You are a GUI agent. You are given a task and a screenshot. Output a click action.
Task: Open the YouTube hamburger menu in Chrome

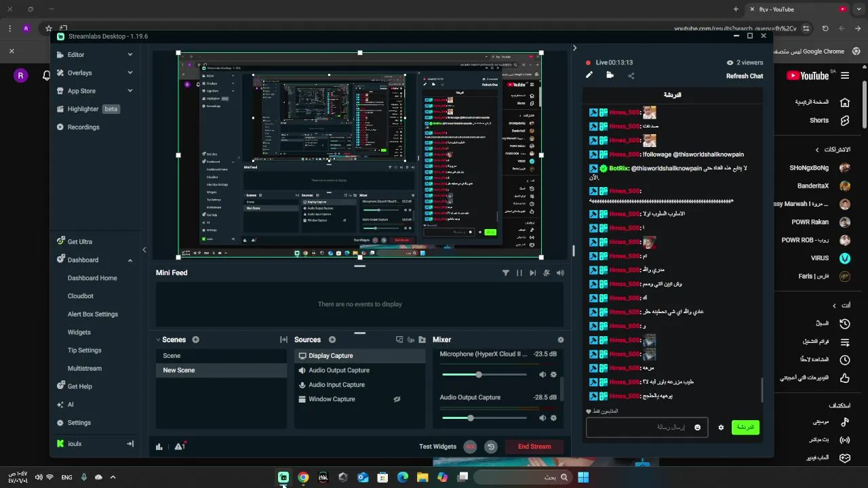tap(845, 76)
